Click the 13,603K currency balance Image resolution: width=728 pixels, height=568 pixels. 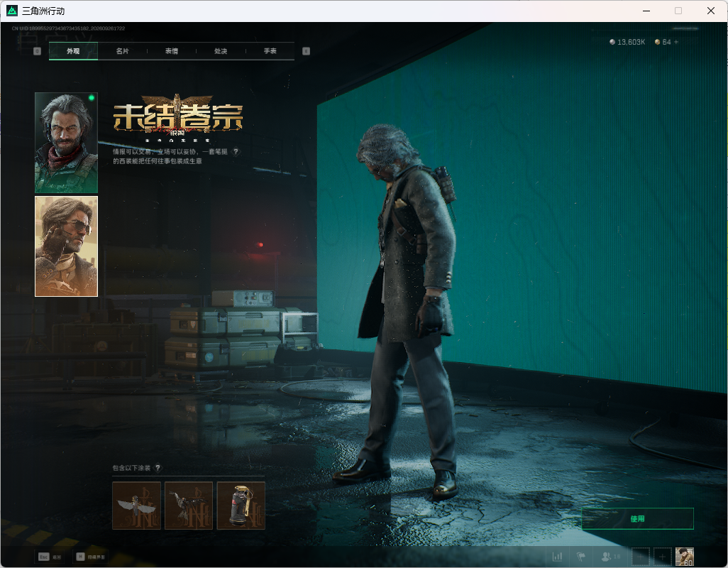(627, 42)
